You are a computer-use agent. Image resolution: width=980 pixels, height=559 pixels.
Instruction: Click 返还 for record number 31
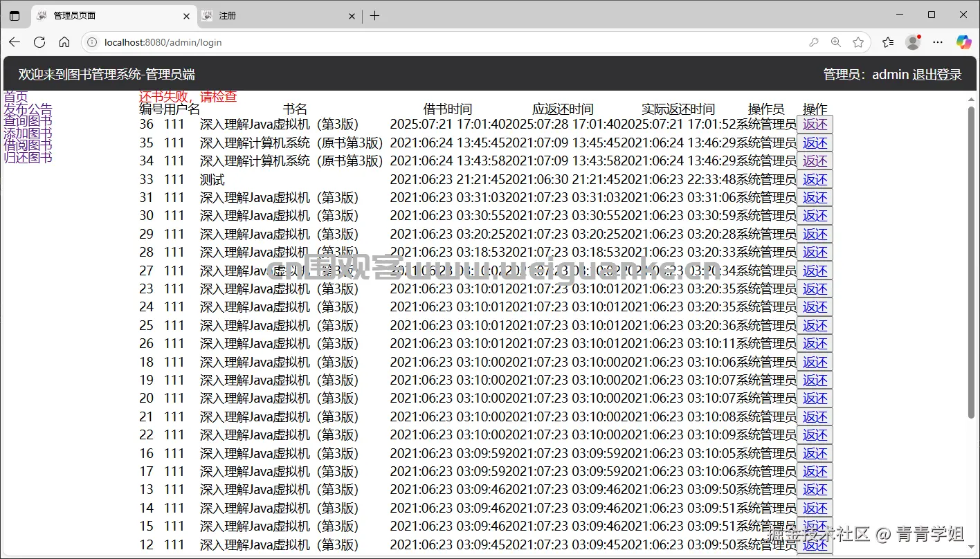815,197
